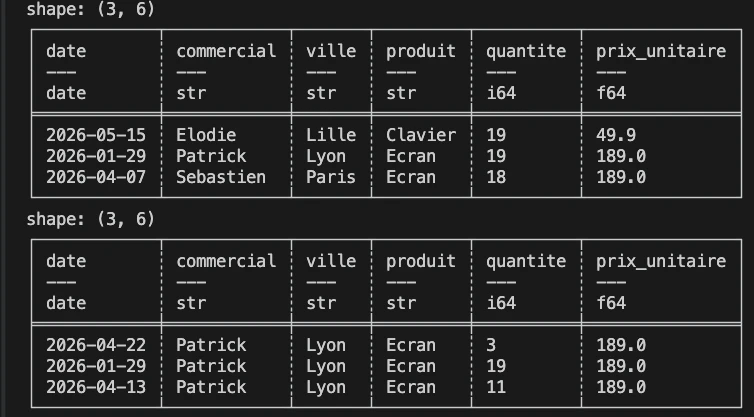Click the 49.9 unit price value
This screenshot has width=754, height=417.
click(x=616, y=135)
